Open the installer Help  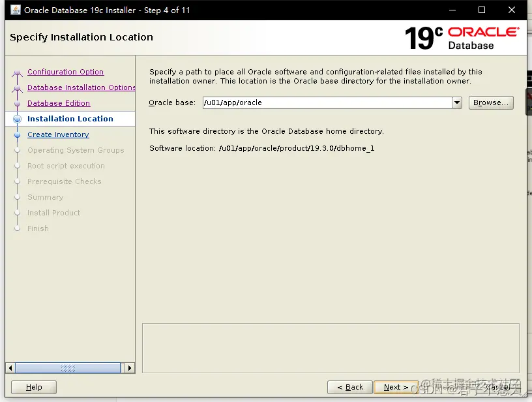pos(34,387)
